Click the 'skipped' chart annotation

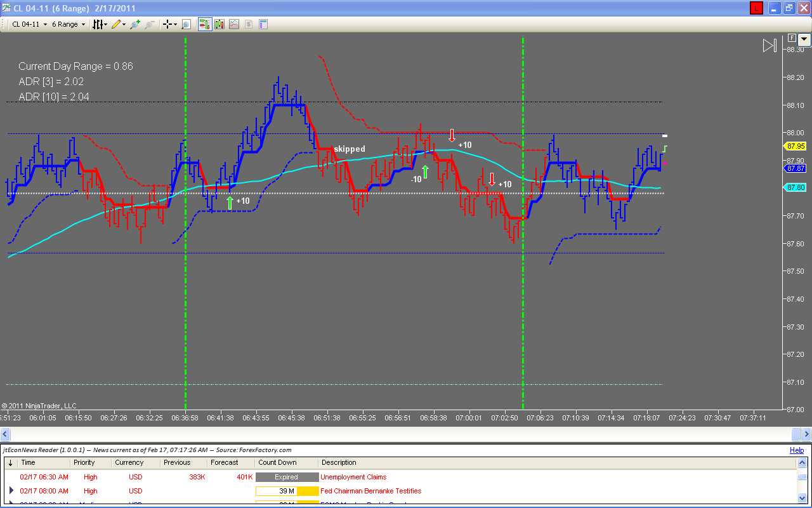click(x=350, y=149)
